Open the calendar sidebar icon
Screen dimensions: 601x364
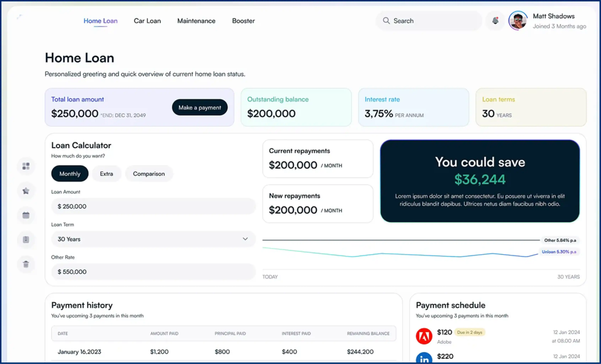(x=26, y=215)
